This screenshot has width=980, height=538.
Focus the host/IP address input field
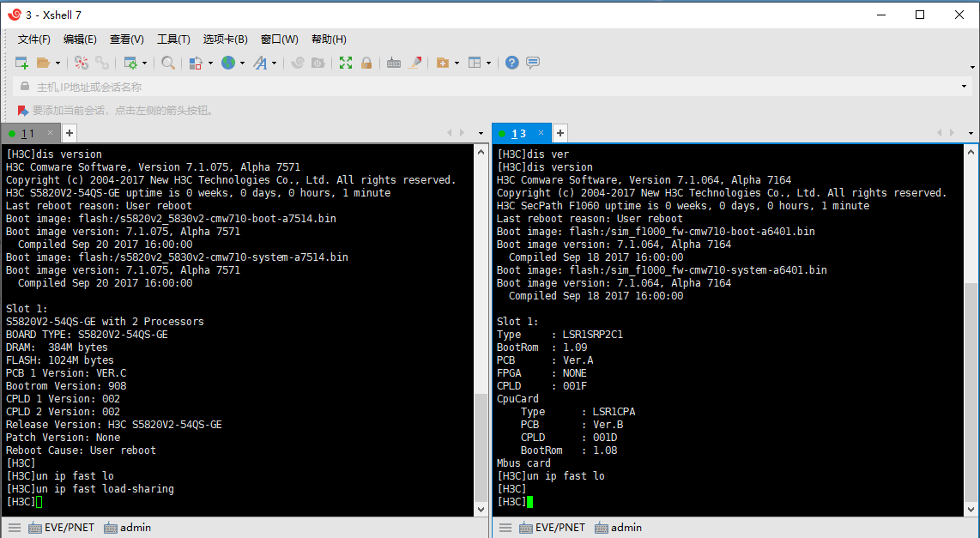[493, 87]
